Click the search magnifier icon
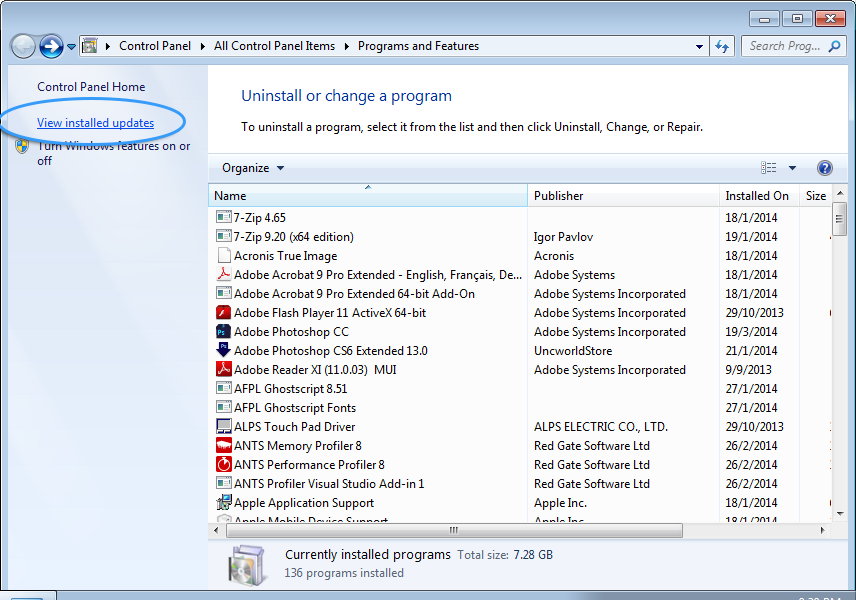The height and width of the screenshot is (600, 856). click(x=834, y=46)
